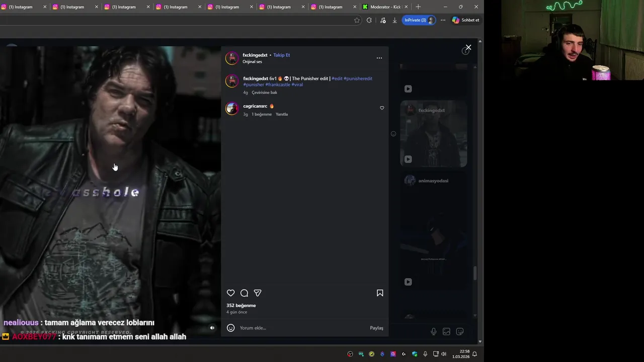Viewport: 644px width, 362px height.
Task: Open the media control icon in the browser toolbar
Action: [383, 20]
